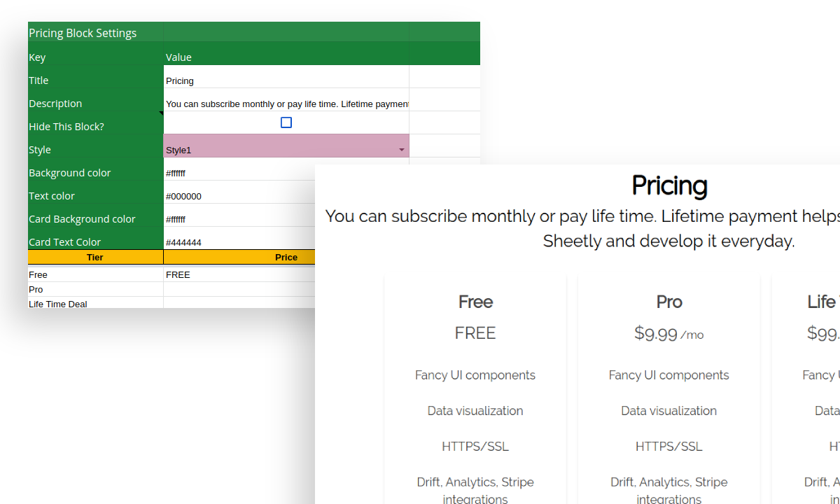Select the Text color value '#000000'
This screenshot has width=840, height=504.
[239, 192]
